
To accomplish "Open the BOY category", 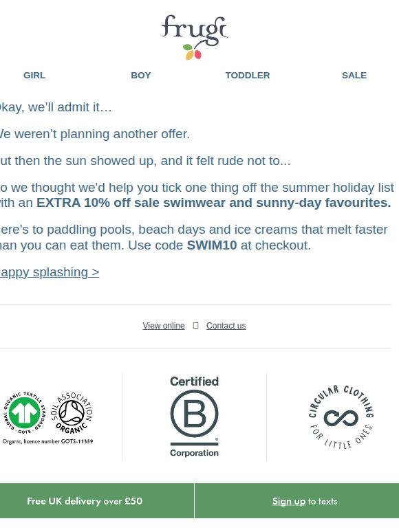I will coord(141,76).
